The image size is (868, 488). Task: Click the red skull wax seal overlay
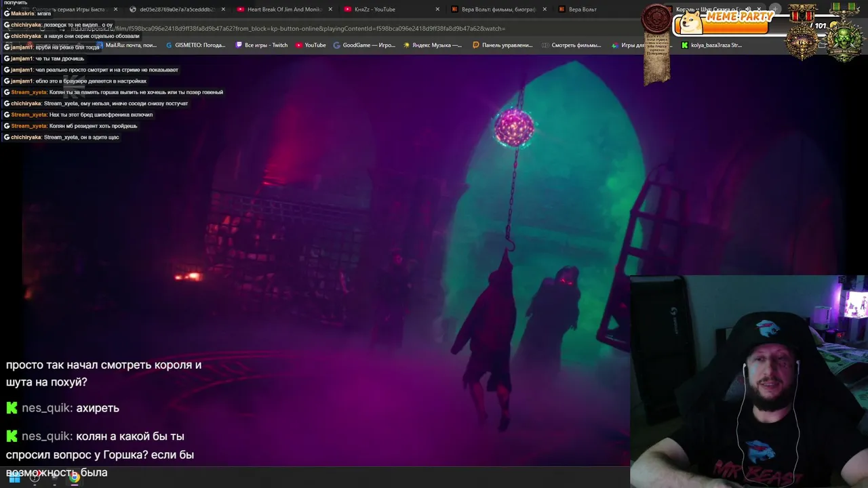point(656,19)
